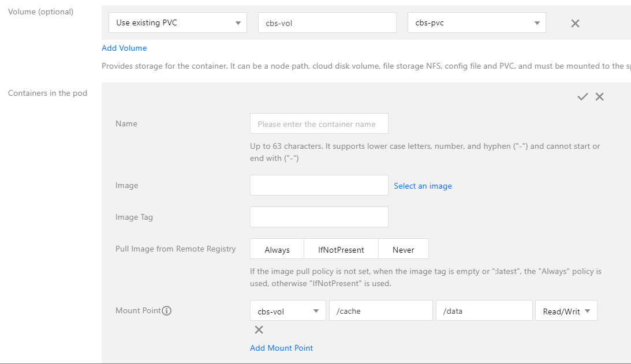Screen dimensions: 631x364
Task: Open the Use existing PVC dropdown
Action: 178,23
